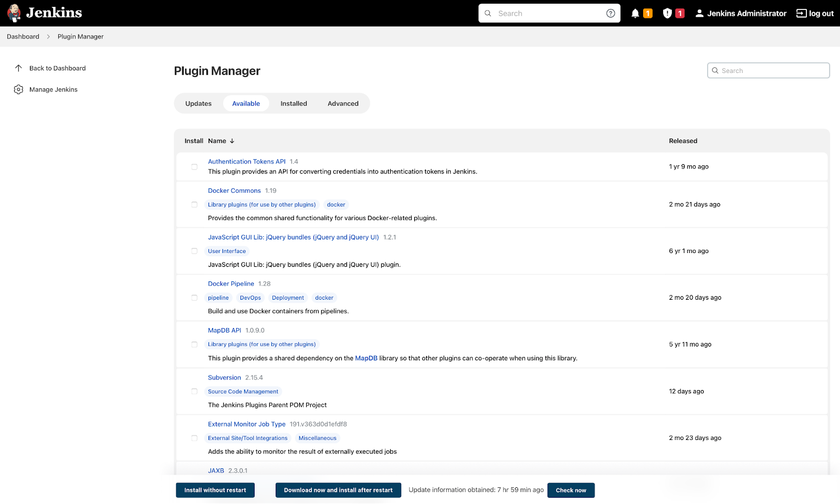
Task: Click the Deployment tag
Action: tap(288, 298)
